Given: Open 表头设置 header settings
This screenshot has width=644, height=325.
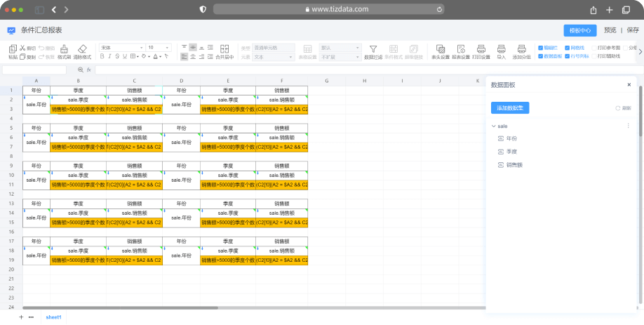Looking at the screenshot, I should tap(440, 48).
